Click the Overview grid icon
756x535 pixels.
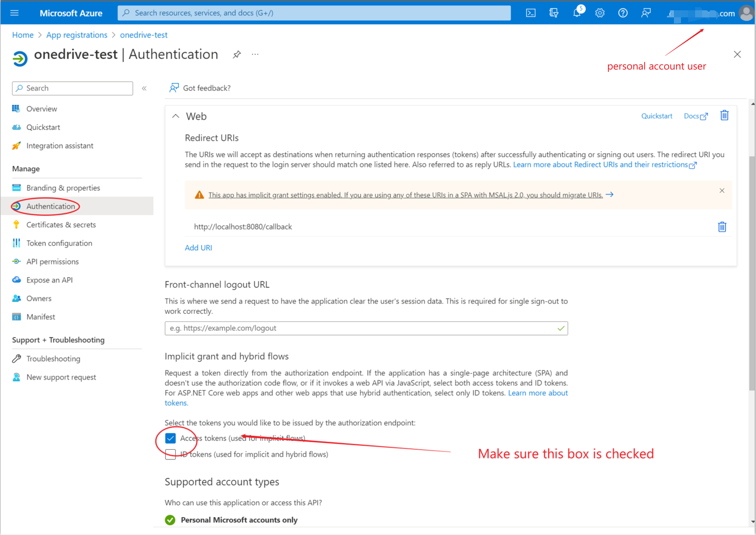click(x=16, y=109)
